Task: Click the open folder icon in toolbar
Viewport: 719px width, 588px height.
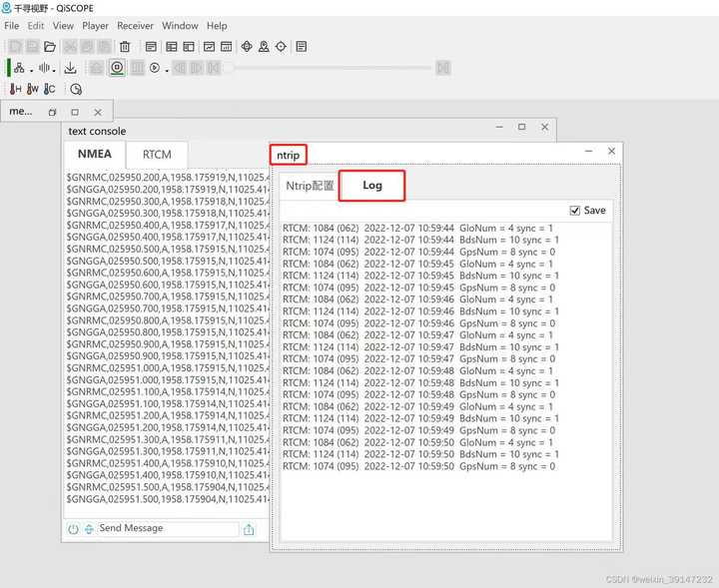Action: (x=50, y=47)
